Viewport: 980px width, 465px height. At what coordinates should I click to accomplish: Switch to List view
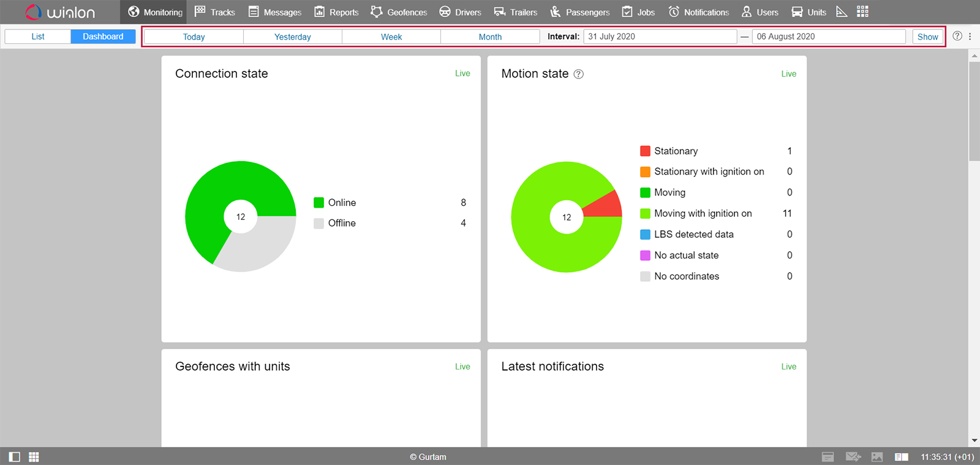pyautogui.click(x=38, y=37)
